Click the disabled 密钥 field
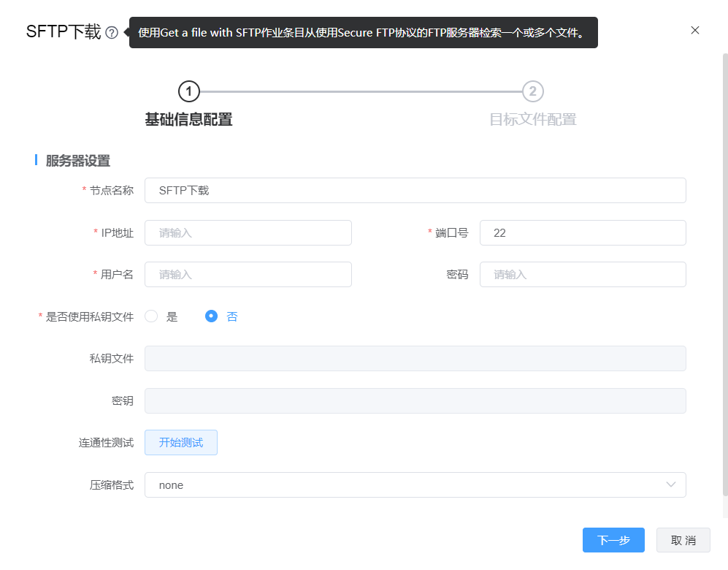This screenshot has height=570, width=728. (415, 401)
